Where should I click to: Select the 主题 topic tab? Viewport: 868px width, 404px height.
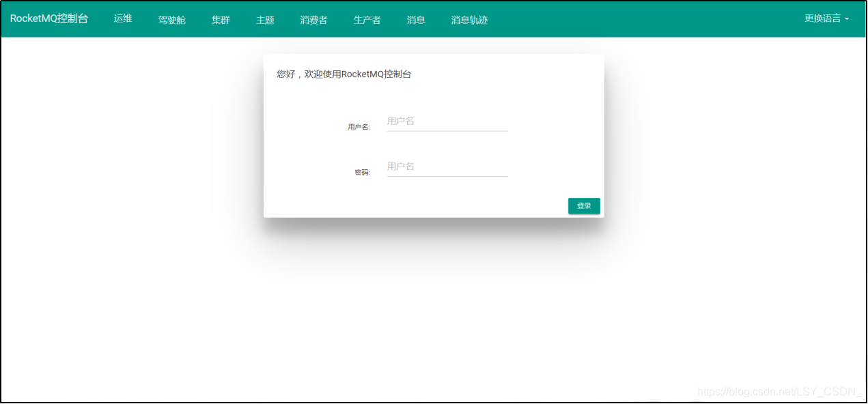coord(265,20)
